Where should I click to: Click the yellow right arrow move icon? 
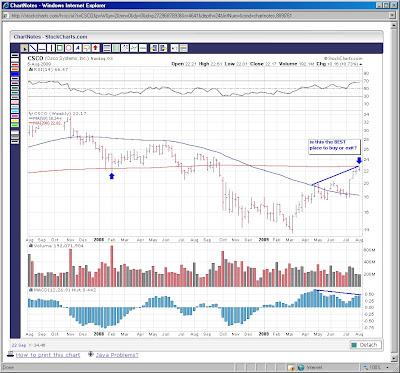163,48
